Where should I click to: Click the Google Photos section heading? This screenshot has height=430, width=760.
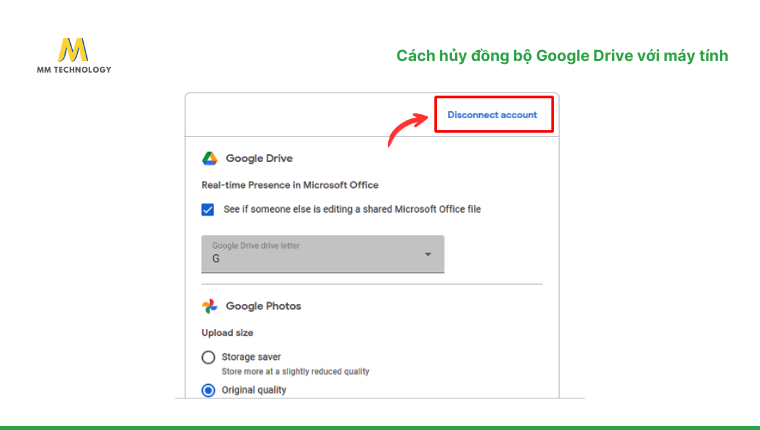click(263, 306)
